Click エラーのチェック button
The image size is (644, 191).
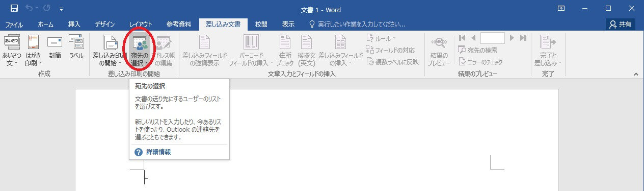point(480,62)
